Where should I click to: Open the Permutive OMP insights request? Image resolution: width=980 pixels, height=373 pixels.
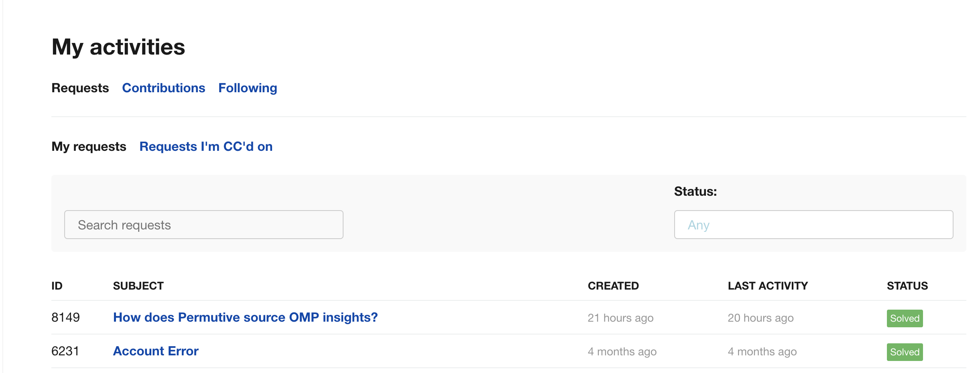(x=245, y=317)
